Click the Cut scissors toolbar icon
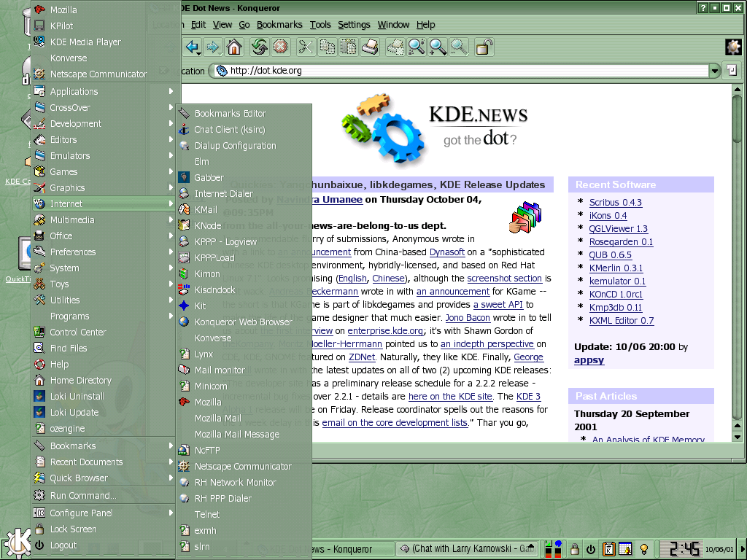747x560 pixels. point(306,47)
